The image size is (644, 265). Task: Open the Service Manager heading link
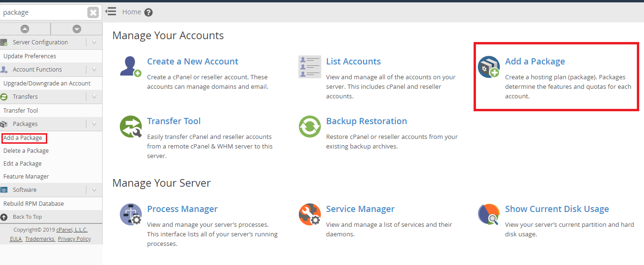click(360, 209)
